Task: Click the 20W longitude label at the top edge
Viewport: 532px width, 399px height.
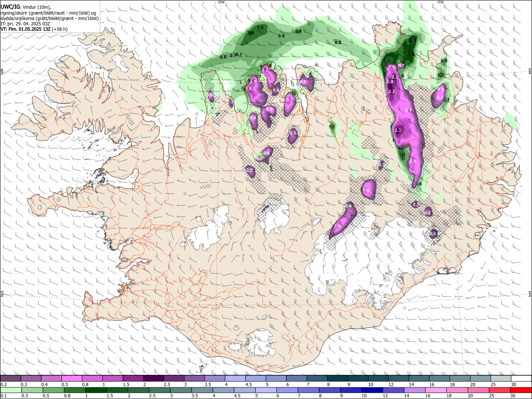Action: tap(221, 2)
